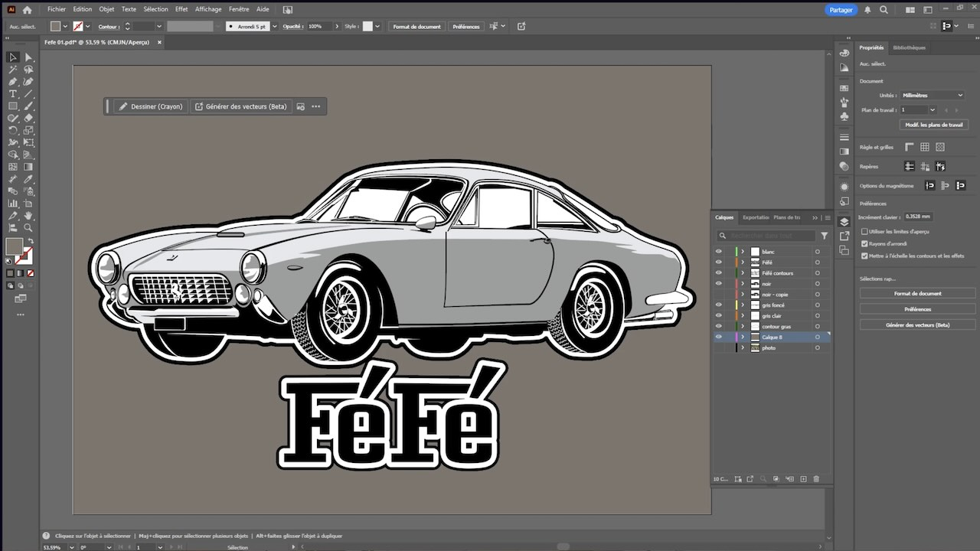
Task: Enable Utiliser les limites d'aperçu checkbox
Action: point(864,231)
